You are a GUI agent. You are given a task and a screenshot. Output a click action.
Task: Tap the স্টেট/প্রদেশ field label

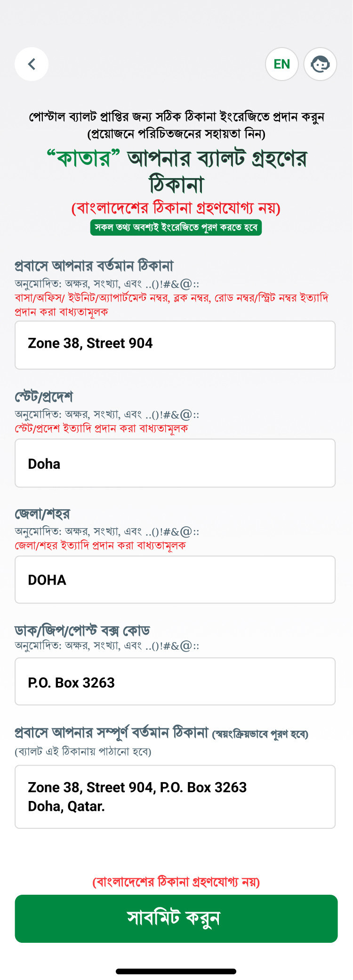44,397
